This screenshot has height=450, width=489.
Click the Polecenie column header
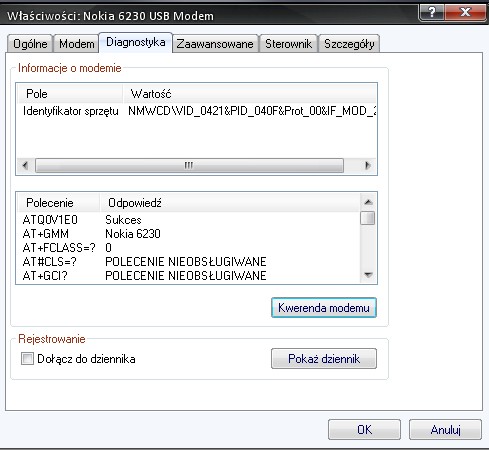pyautogui.click(x=59, y=203)
